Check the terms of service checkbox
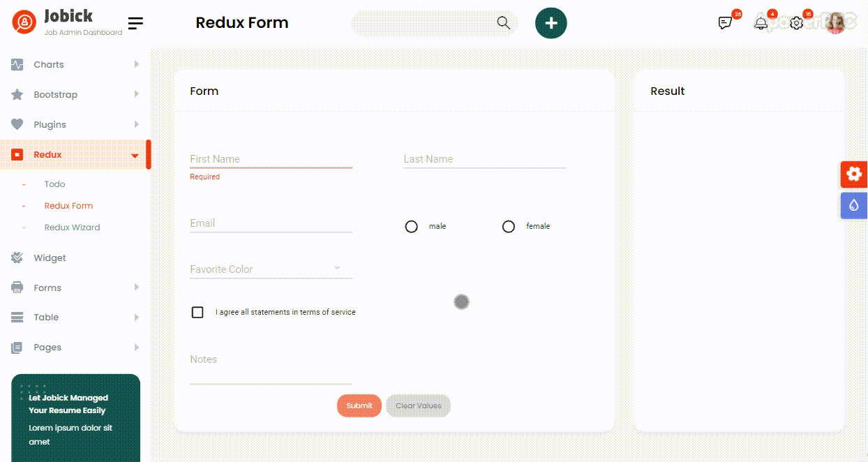This screenshot has height=462, width=868. [x=197, y=312]
